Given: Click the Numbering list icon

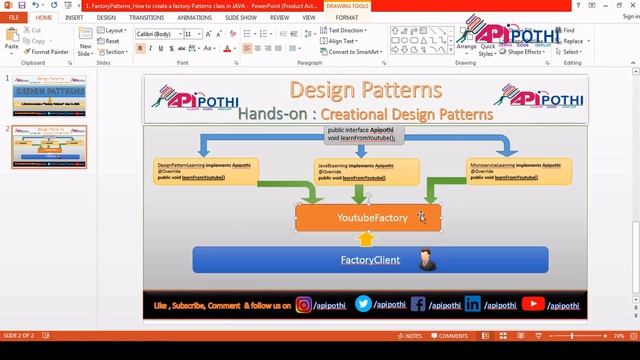Looking at the screenshot, I should [x=263, y=34].
